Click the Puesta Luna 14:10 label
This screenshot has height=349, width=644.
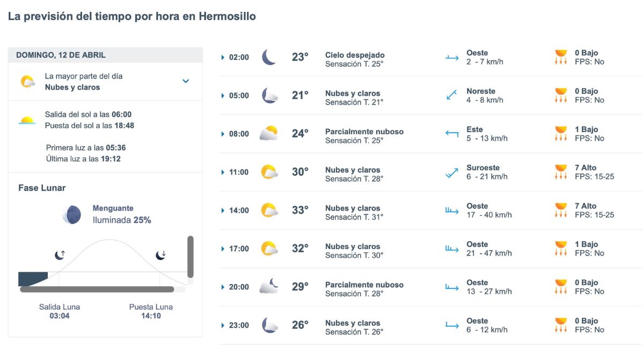(x=151, y=310)
